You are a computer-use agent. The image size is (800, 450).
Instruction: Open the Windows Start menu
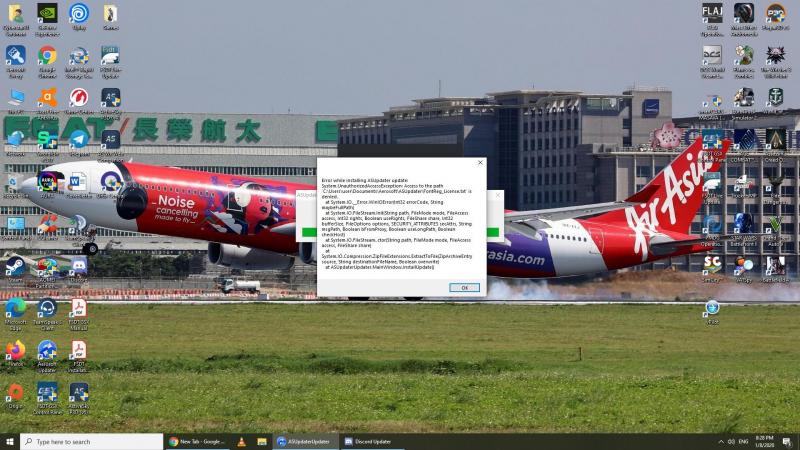(x=10, y=442)
